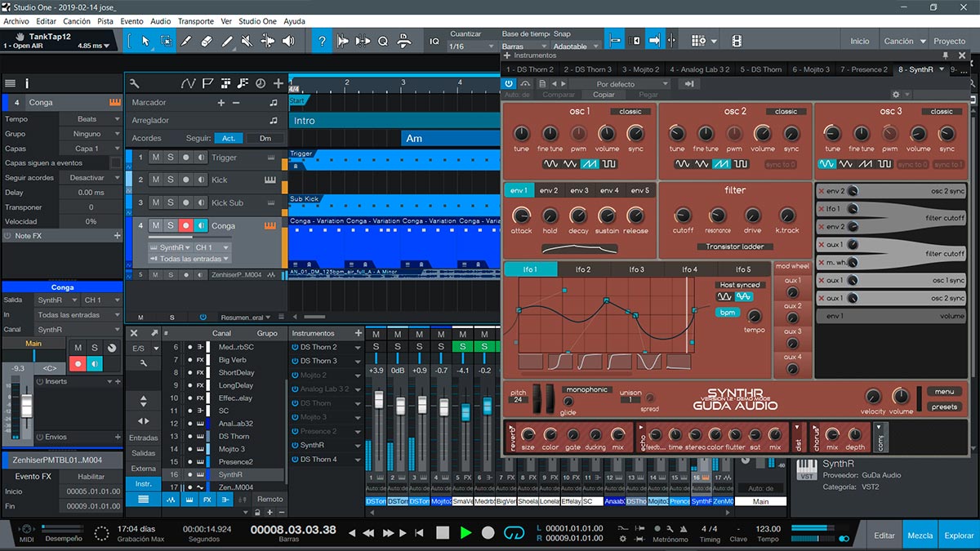Viewport: 980px width, 551px height.
Task: Add a new track with plus
Action: point(278,83)
